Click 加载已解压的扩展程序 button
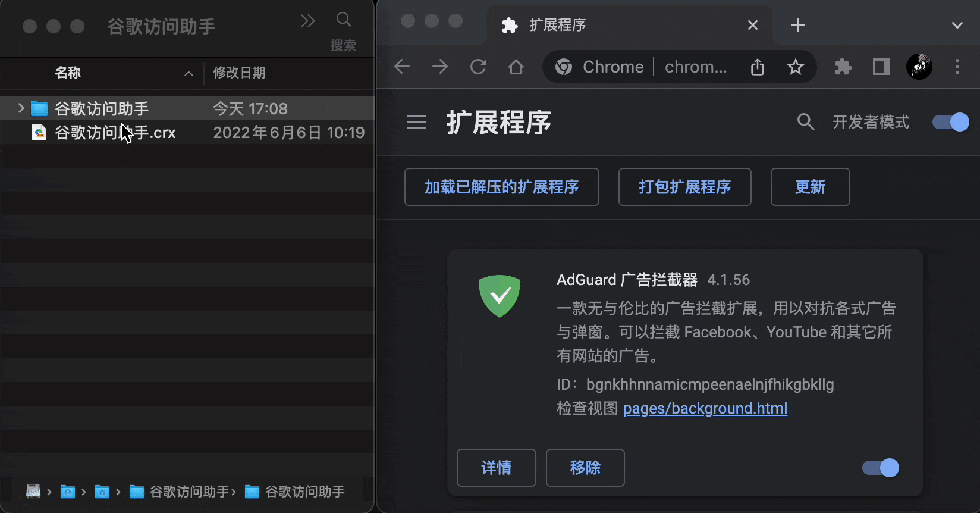This screenshot has width=980, height=513. (502, 187)
